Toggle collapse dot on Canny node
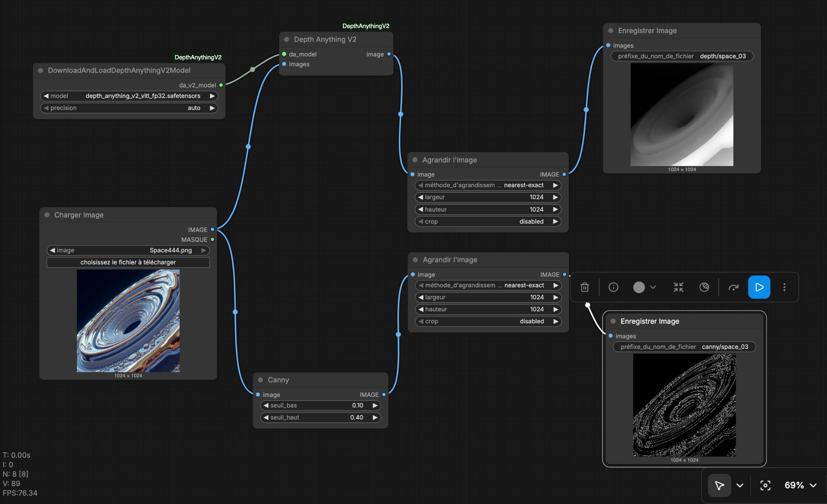 (x=261, y=380)
